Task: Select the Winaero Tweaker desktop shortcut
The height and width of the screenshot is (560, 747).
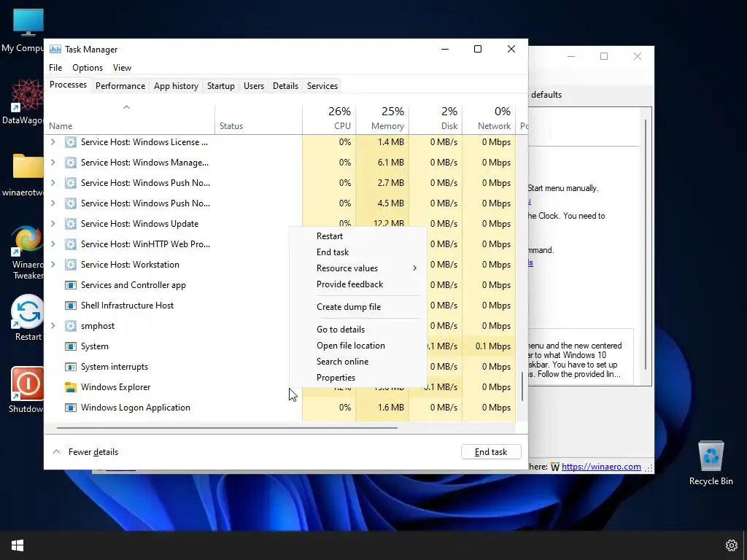Action: [x=27, y=240]
